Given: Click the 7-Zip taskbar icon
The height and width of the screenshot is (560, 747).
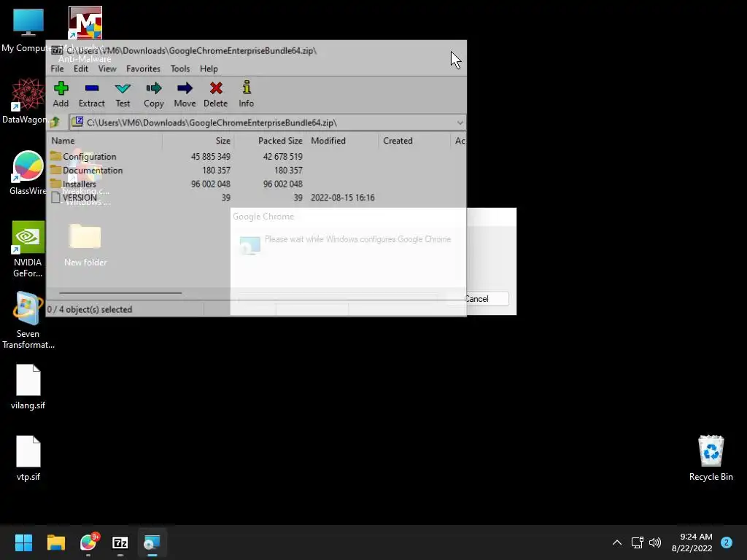Looking at the screenshot, I should pyautogui.click(x=120, y=542).
